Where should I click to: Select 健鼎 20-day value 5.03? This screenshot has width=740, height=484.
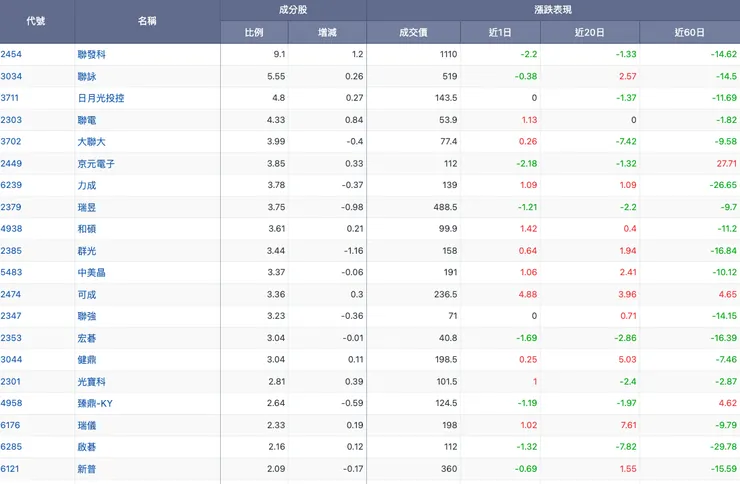pos(628,360)
